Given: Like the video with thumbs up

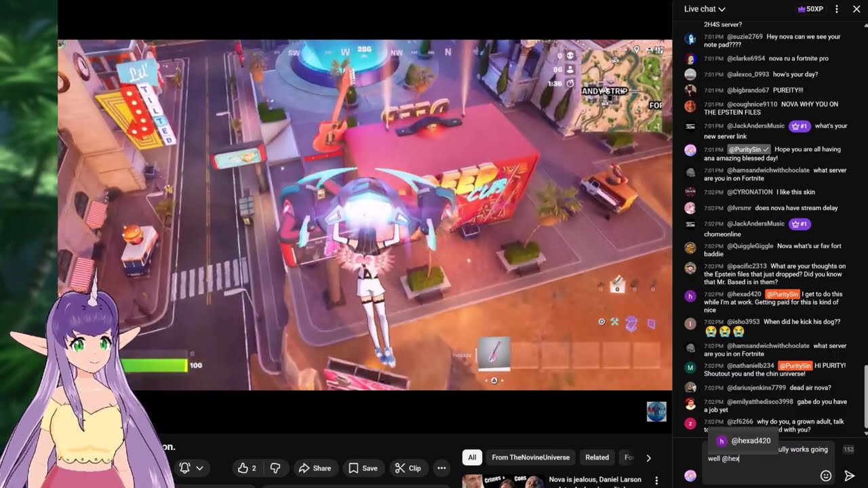Looking at the screenshot, I should 247,468.
